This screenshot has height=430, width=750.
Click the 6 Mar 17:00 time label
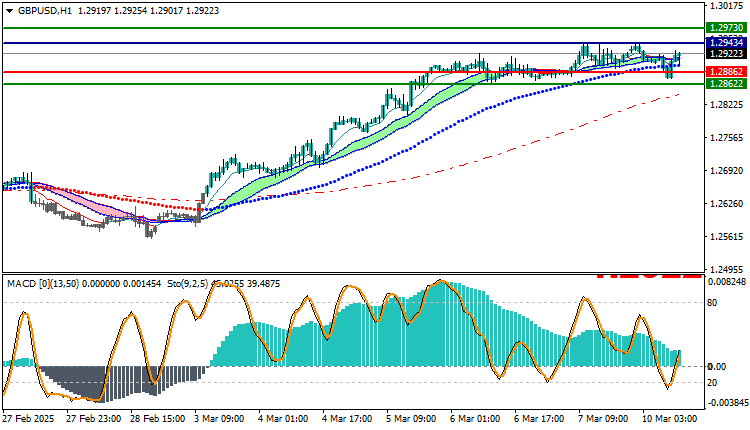539,419
